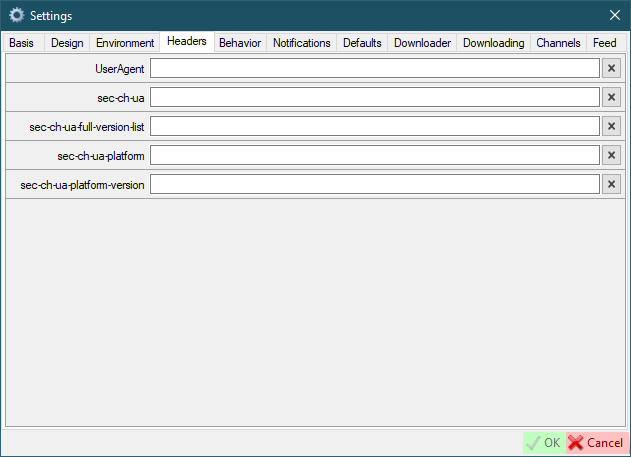Click the Settings gear icon in title bar
The height and width of the screenshot is (457, 631).
point(16,15)
